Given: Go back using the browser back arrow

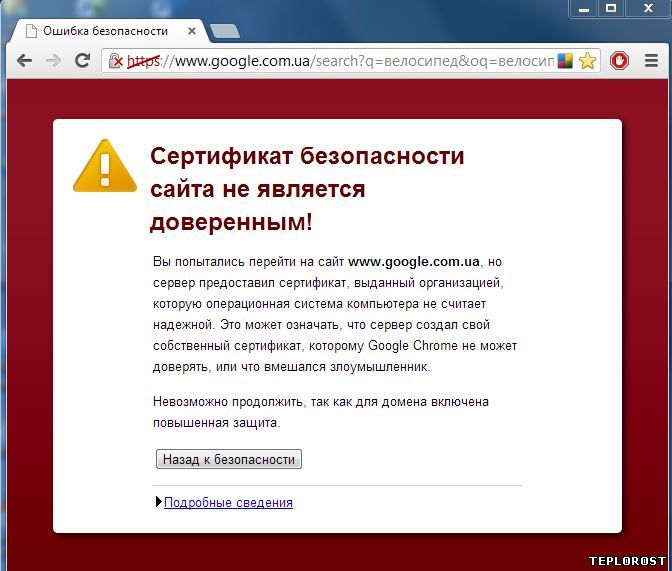Looking at the screenshot, I should (24, 61).
